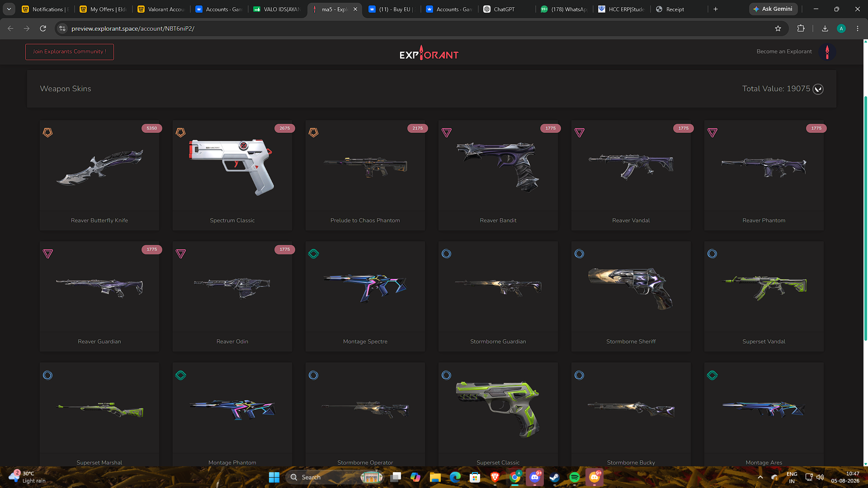The width and height of the screenshot is (868, 488).
Task: Open the weather widget showing Light rain
Action: tap(27, 477)
